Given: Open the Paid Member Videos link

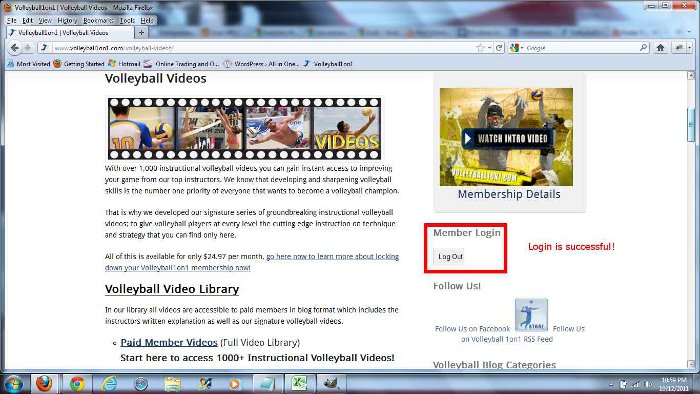Looking at the screenshot, I should tap(169, 342).
